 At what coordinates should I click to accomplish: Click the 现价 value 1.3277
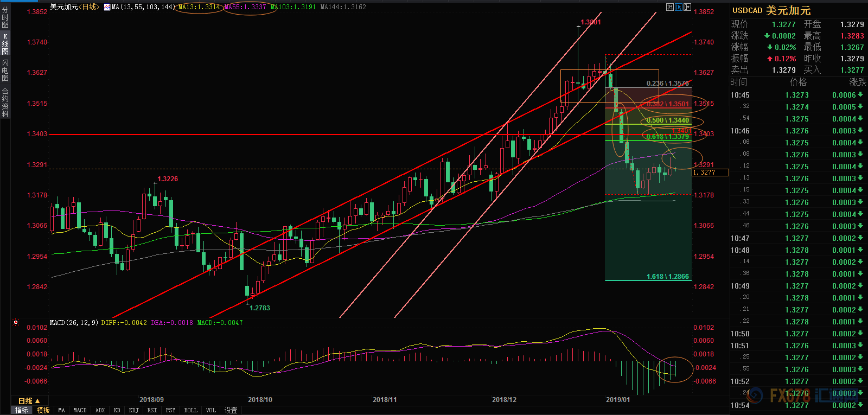[784, 24]
